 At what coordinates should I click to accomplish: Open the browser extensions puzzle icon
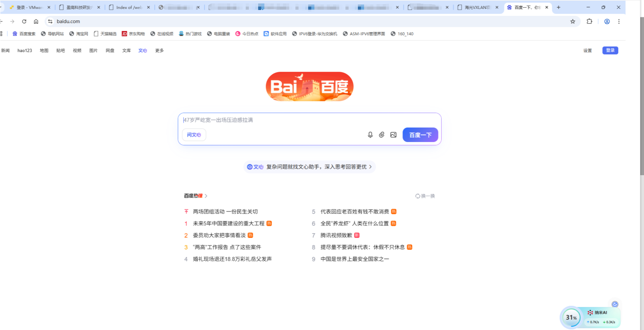(589, 21)
